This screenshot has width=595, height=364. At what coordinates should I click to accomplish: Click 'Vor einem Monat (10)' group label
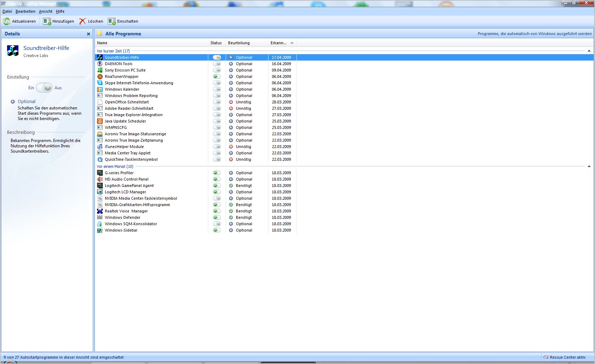pyautogui.click(x=115, y=166)
